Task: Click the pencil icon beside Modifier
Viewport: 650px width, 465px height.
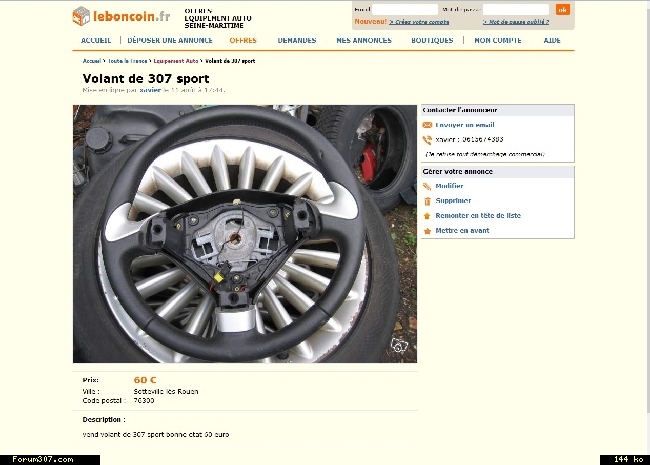Action: click(x=427, y=186)
